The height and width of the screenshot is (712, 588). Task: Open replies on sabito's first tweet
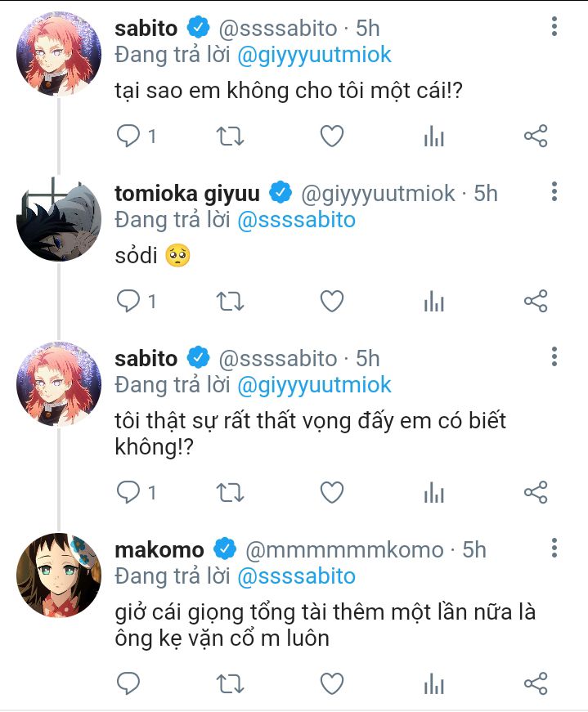click(x=136, y=137)
